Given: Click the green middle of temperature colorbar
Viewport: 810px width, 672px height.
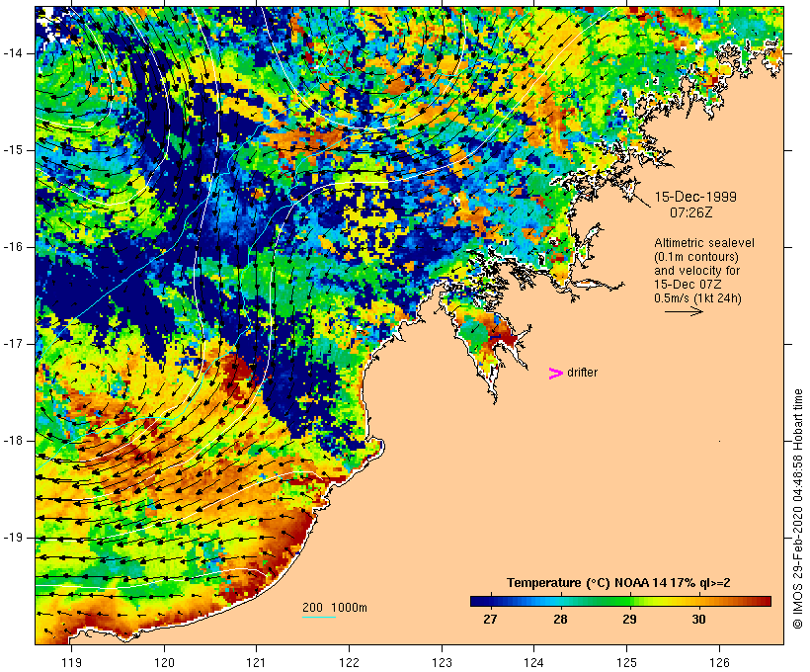Looking at the screenshot, I should [x=620, y=601].
